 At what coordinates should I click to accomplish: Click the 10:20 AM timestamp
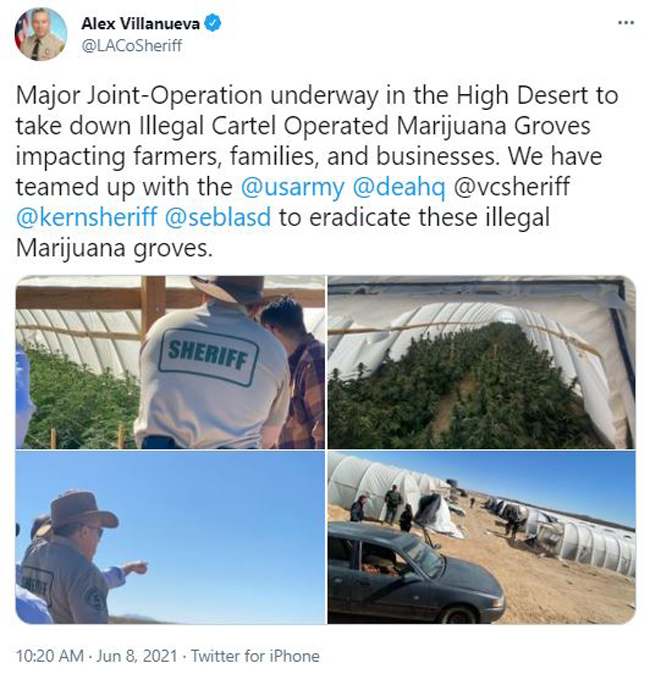[49, 656]
